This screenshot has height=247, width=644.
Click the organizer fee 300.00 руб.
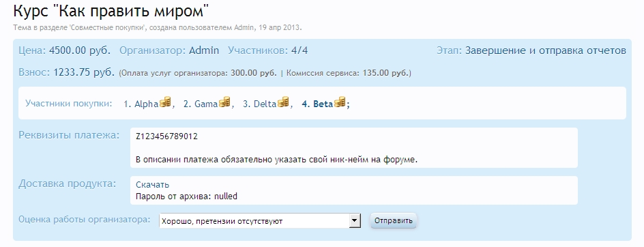pos(253,73)
